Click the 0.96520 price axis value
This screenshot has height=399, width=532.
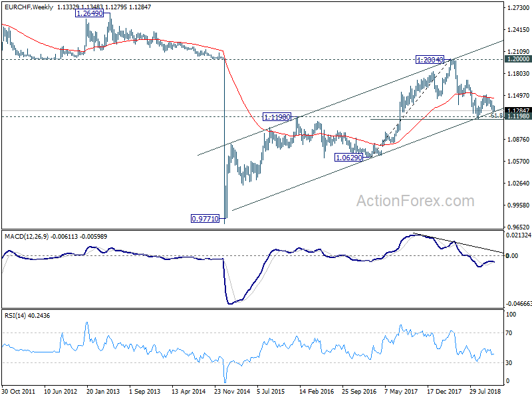pyautogui.click(x=518, y=227)
